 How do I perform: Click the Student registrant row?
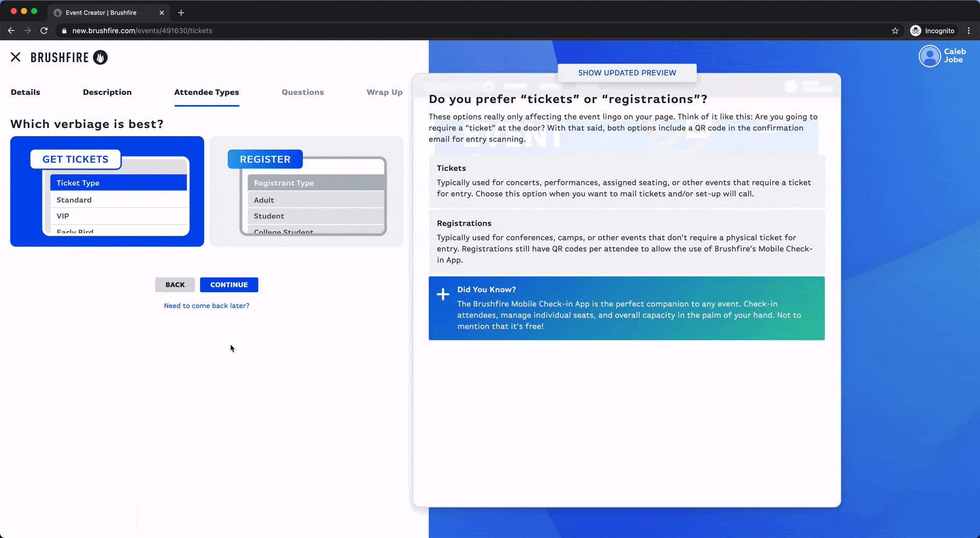[316, 216]
